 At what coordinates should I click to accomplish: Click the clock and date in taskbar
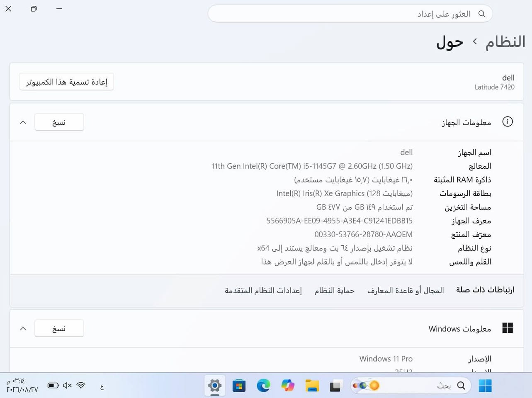tap(22, 386)
